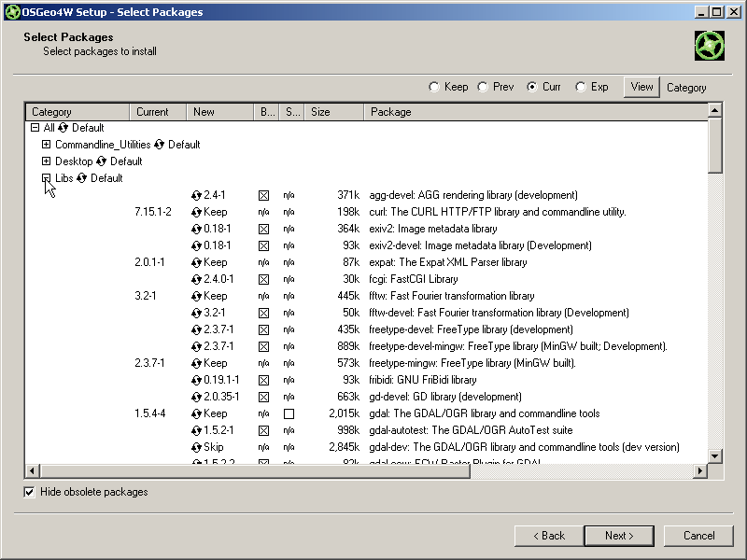The image size is (747, 560).
Task: Cancel the setup
Action: 698,536
